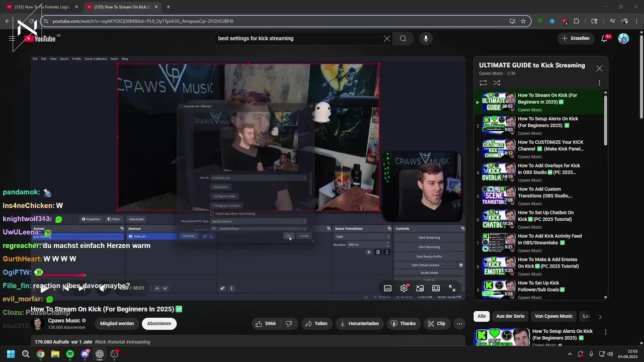The width and height of the screenshot is (644, 362).
Task: Go to previous playlist video
Action: click(x=65, y=288)
